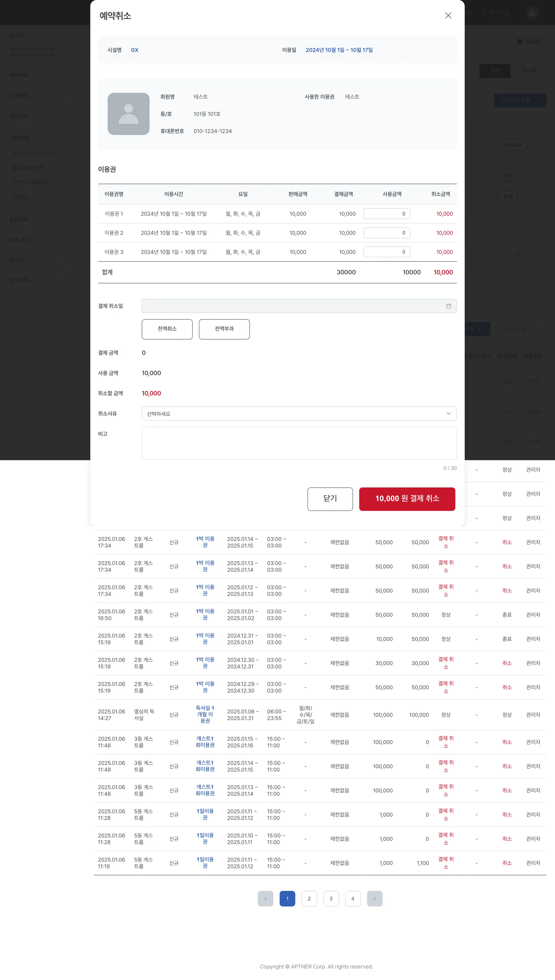Viewport: 555px width, 980px height.
Task: Open the 취소사유 선택하세요 dropdown
Action: (x=299, y=413)
